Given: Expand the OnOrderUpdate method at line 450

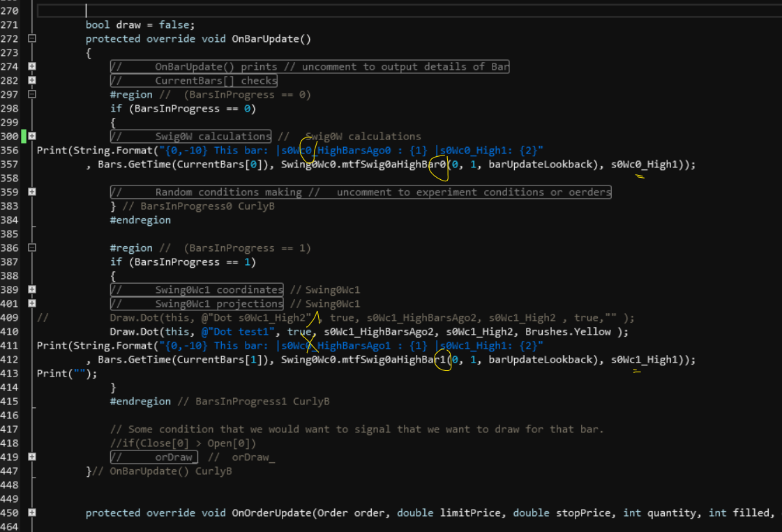Looking at the screenshot, I should 32,512.
